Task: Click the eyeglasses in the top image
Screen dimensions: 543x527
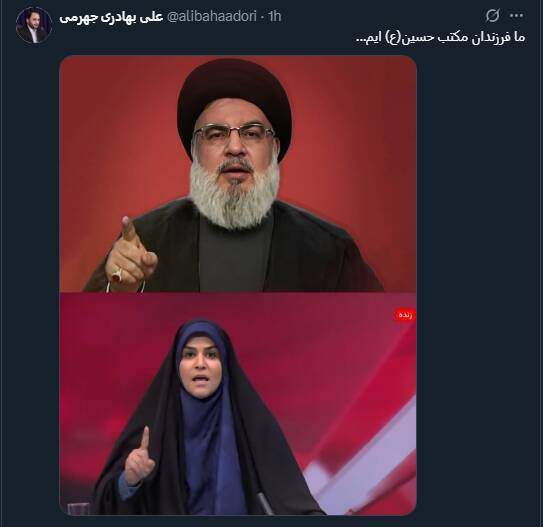Action: [x=234, y=133]
